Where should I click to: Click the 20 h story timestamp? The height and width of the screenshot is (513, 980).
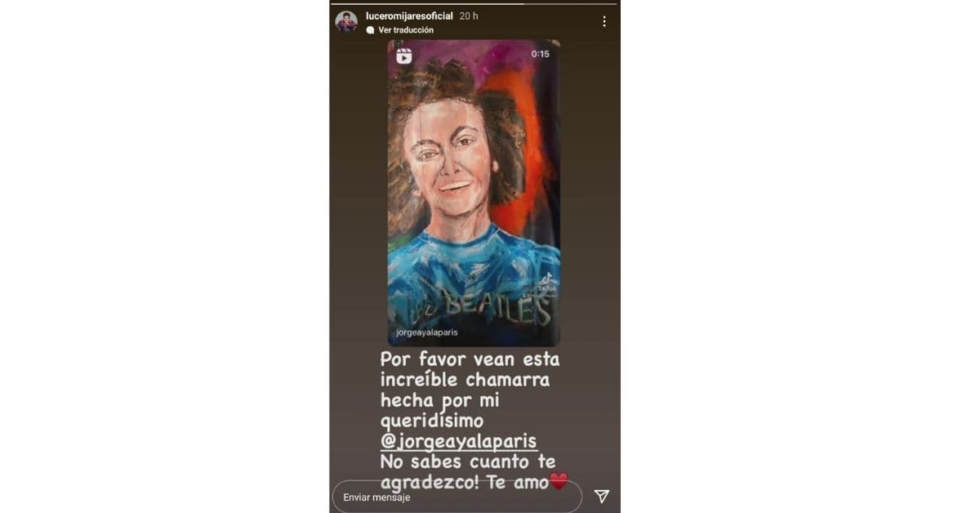tap(469, 16)
